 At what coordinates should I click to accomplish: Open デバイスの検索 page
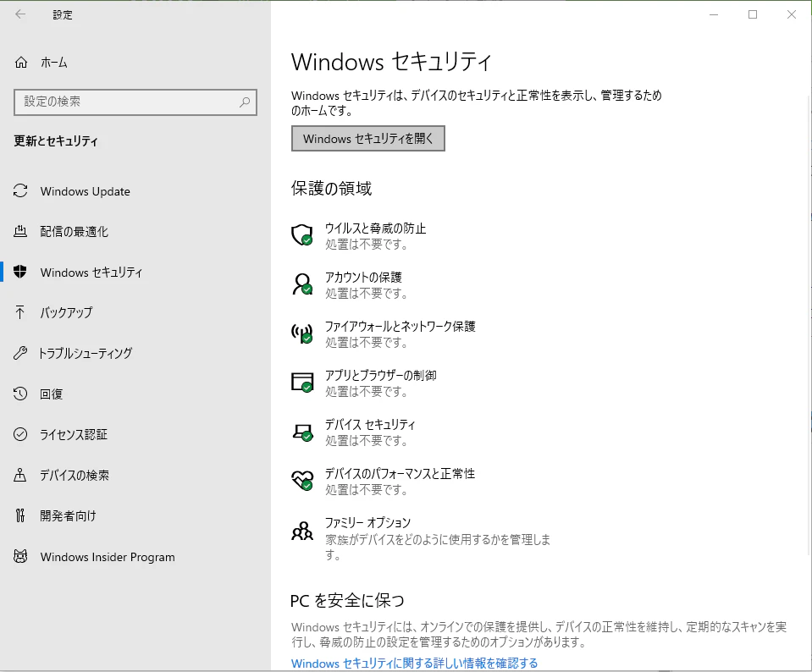click(135, 475)
